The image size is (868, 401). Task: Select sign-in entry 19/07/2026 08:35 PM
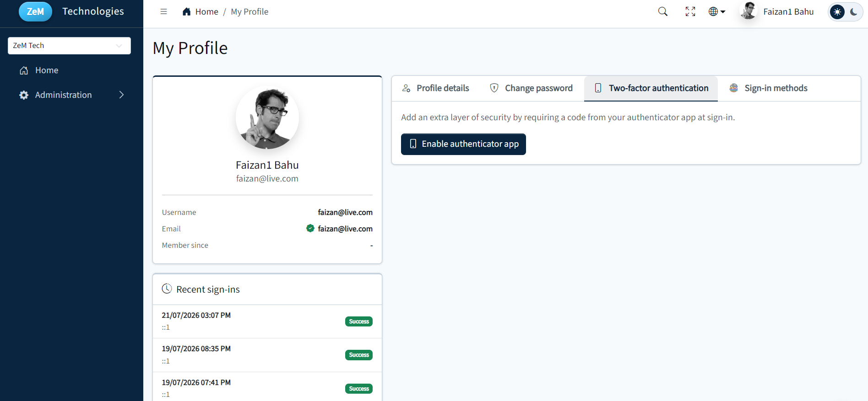(x=267, y=355)
